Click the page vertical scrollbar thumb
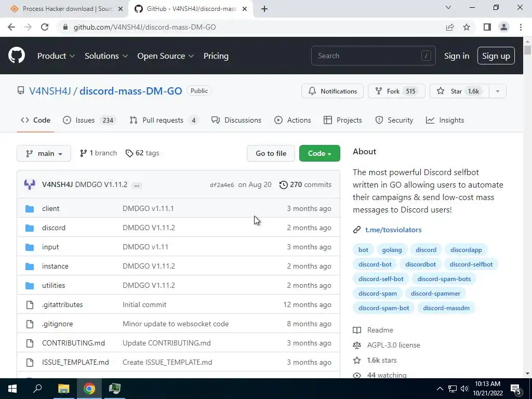Screen dimensions: 532x399 (527, 50)
